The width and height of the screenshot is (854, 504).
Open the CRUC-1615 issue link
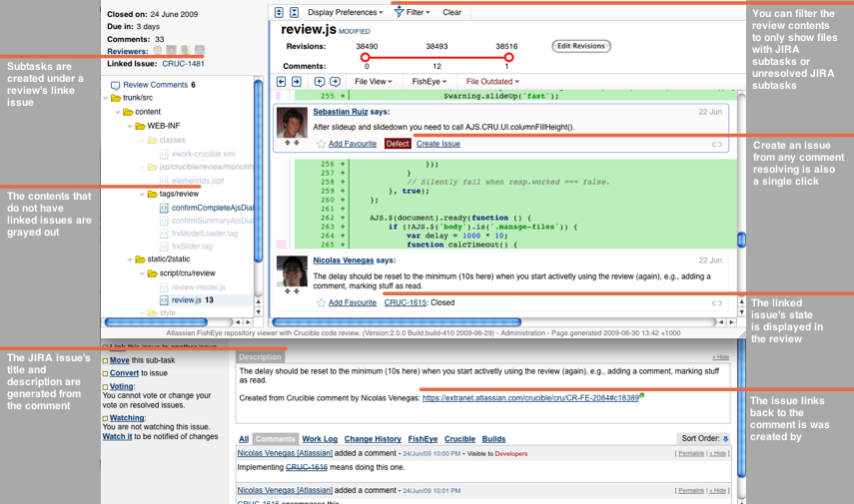tap(406, 302)
